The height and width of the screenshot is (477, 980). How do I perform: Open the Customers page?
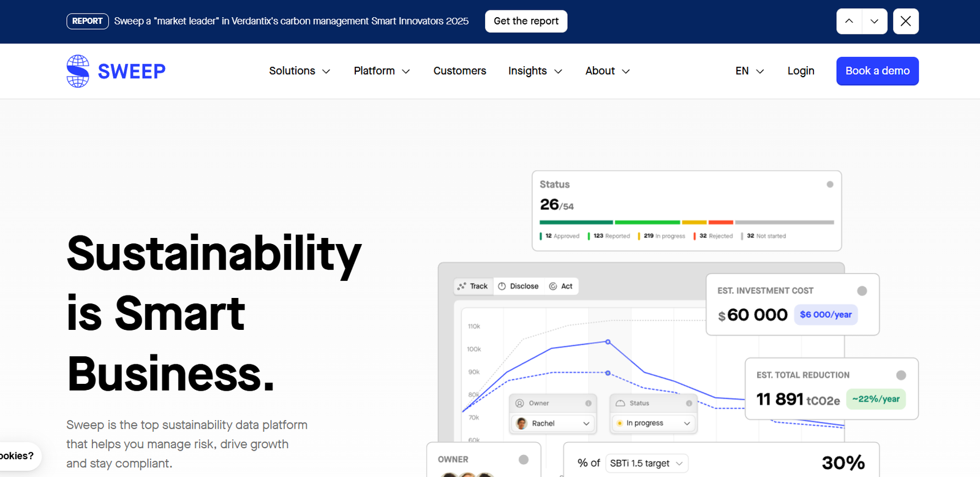(x=459, y=71)
